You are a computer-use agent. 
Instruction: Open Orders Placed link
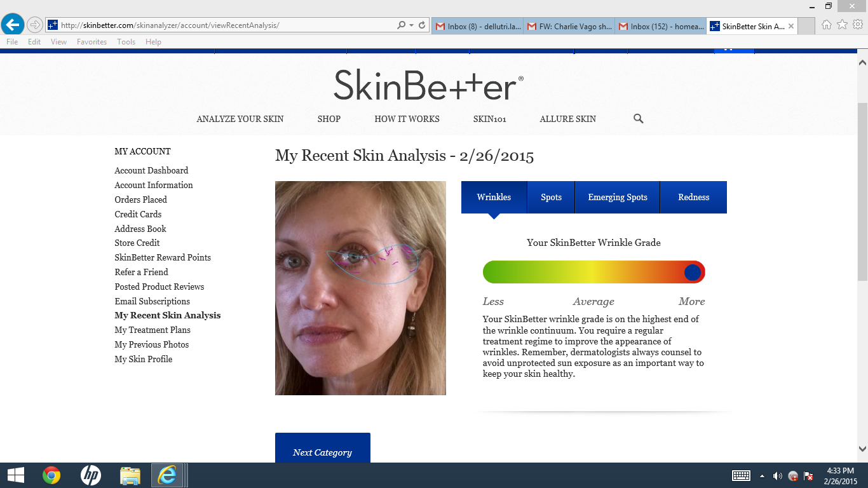point(140,200)
